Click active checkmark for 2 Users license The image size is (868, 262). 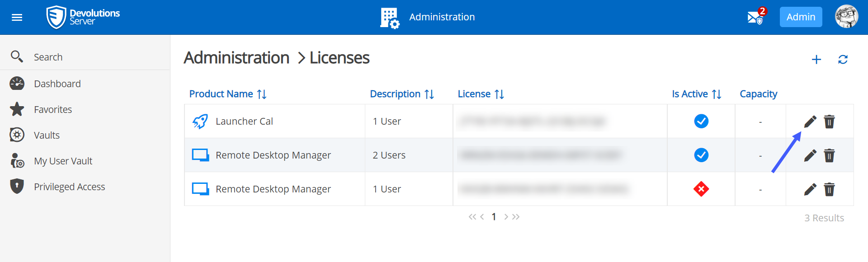[701, 155]
